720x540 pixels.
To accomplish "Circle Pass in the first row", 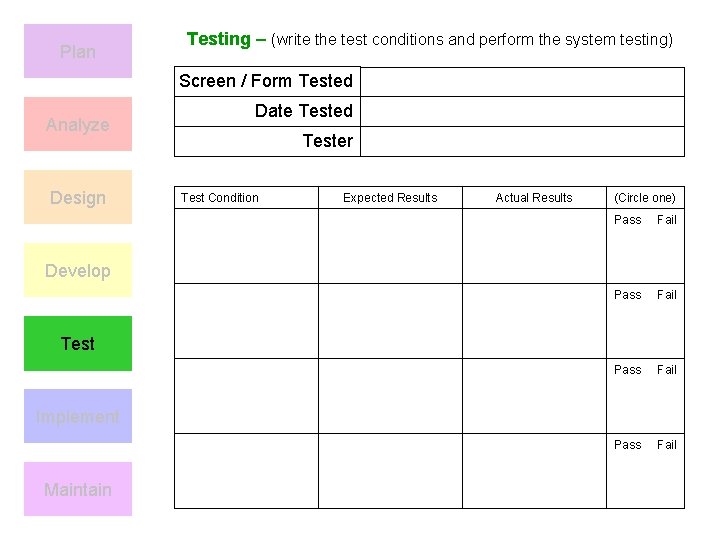I will pos(628,220).
